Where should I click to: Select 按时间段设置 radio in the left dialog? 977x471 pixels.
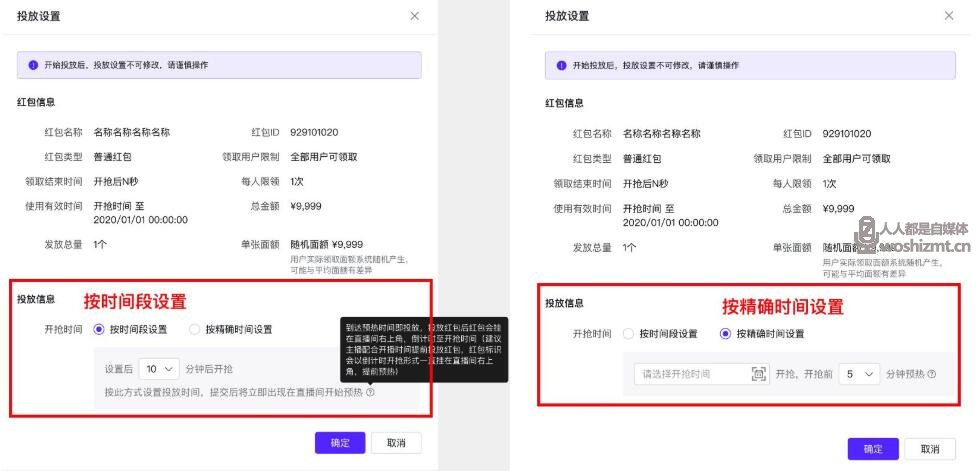(x=99, y=329)
